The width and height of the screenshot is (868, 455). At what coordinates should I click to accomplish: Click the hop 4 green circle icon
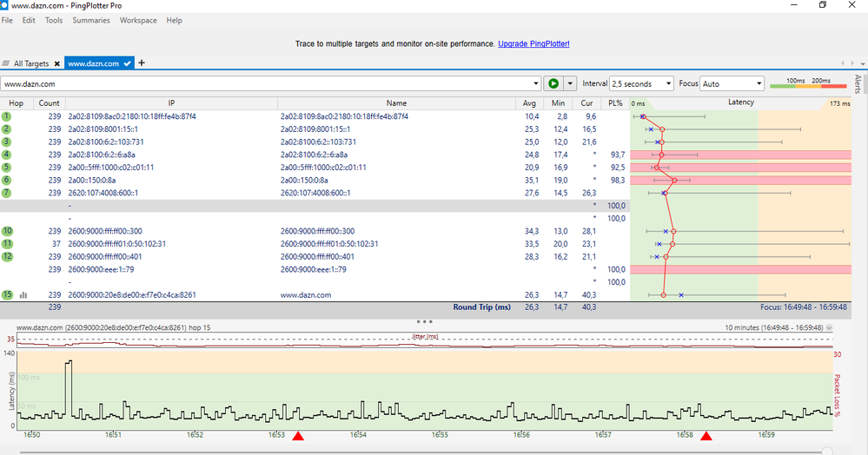(7, 155)
